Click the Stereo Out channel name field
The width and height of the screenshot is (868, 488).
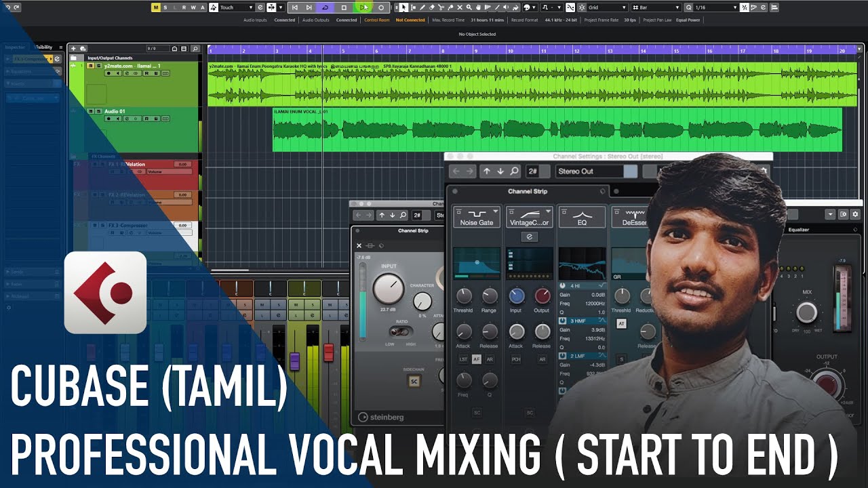tap(589, 171)
